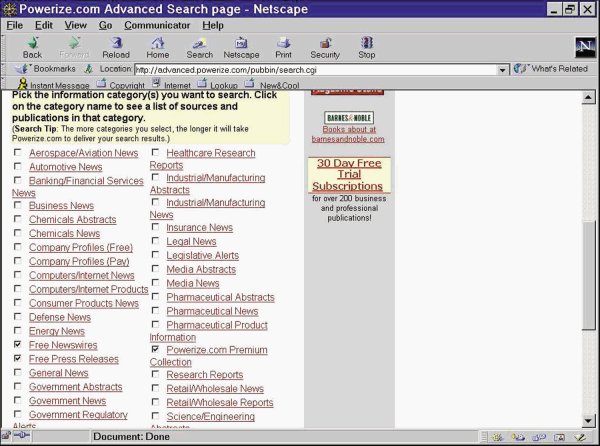Click the Document: Done status text
Screen dimensions: 600x446
[131, 436]
